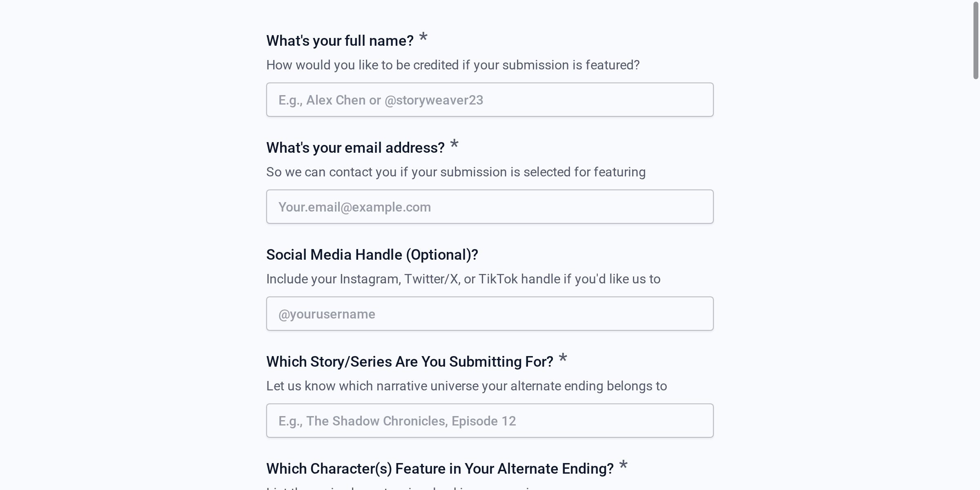This screenshot has height=490, width=980.
Task: Focus the email address text box
Action: point(490,207)
